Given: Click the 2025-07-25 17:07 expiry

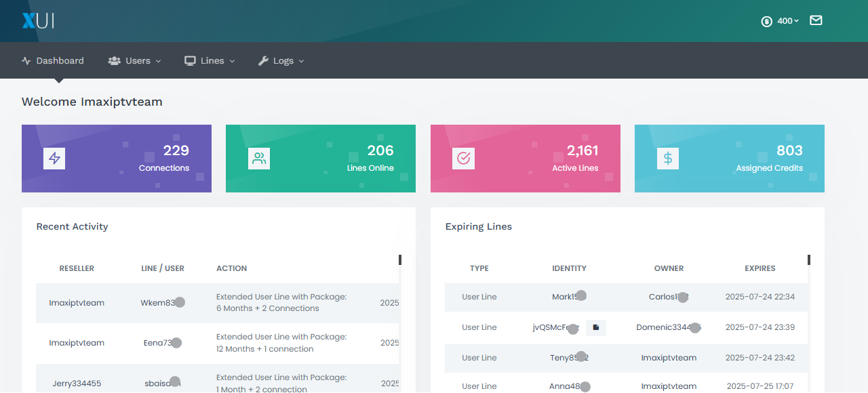Looking at the screenshot, I should 760,386.
